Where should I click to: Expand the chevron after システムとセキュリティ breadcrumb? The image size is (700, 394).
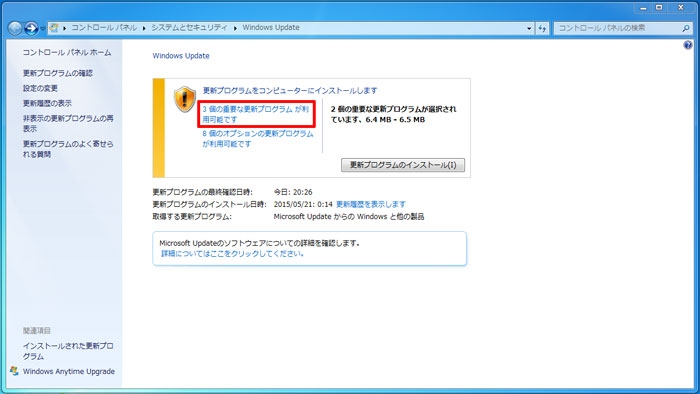235,28
